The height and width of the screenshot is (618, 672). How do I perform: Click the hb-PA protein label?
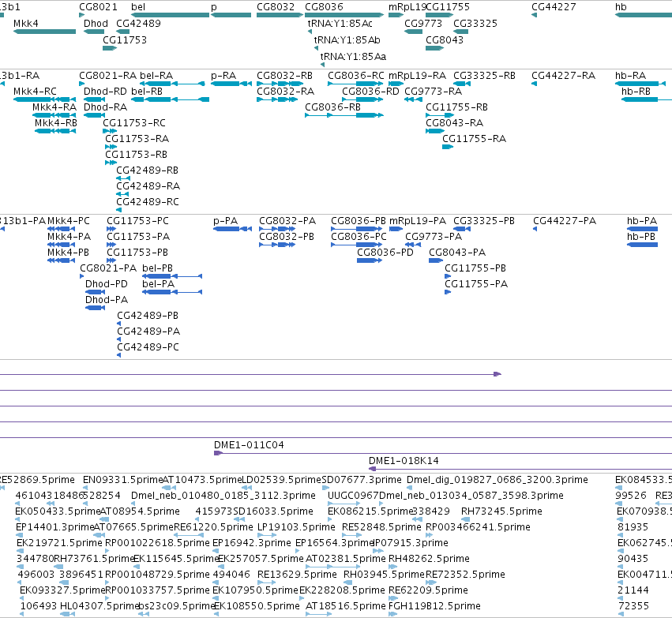click(642, 221)
